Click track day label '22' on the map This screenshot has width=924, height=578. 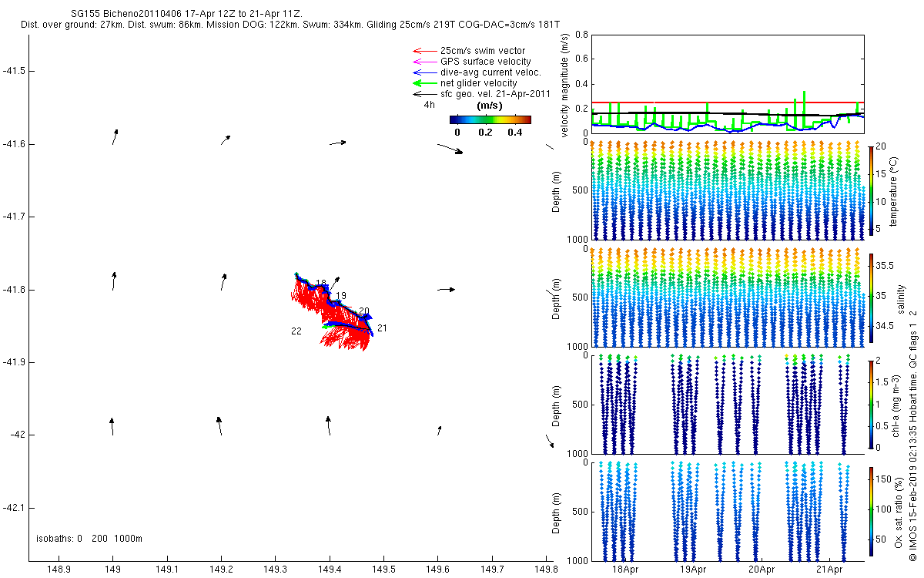(296, 331)
